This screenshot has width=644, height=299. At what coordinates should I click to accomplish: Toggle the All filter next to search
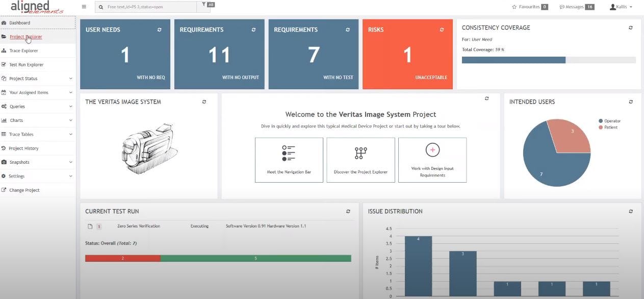208,4
